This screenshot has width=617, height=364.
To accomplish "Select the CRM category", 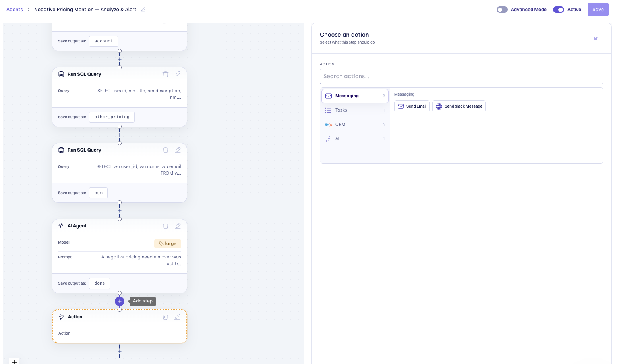I will [355, 124].
